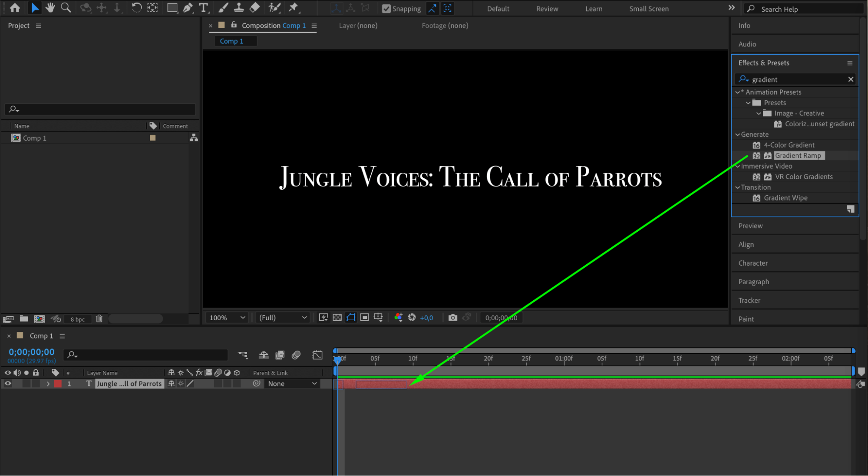Viewport: 868px width, 476px height.
Task: Select the Pen tool
Action: [x=188, y=7]
